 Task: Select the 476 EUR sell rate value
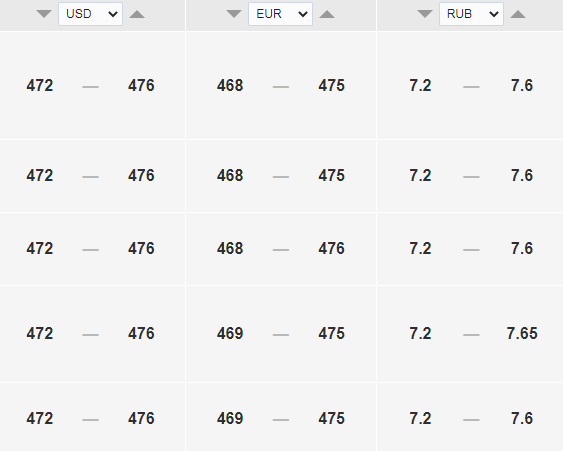click(331, 248)
